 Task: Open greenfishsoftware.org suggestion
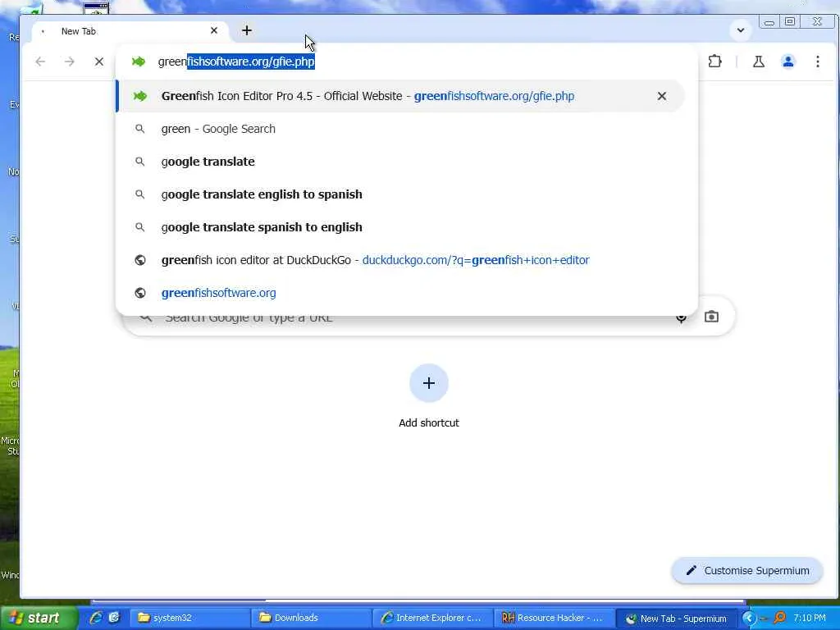[400, 293]
